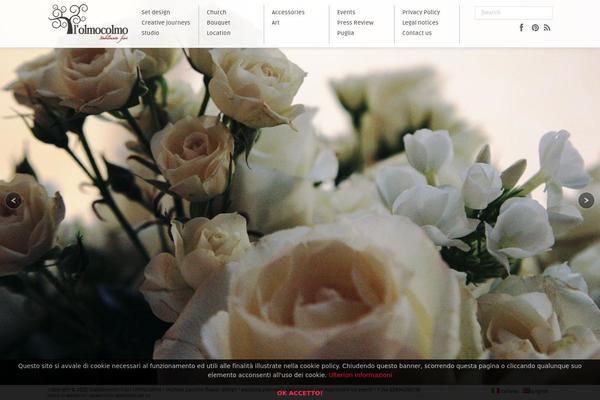Open the Creative Journeys menu item

(166, 23)
